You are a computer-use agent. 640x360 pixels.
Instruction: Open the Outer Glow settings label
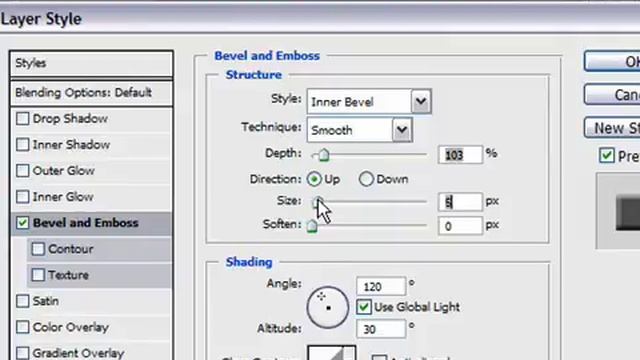[x=64, y=171]
